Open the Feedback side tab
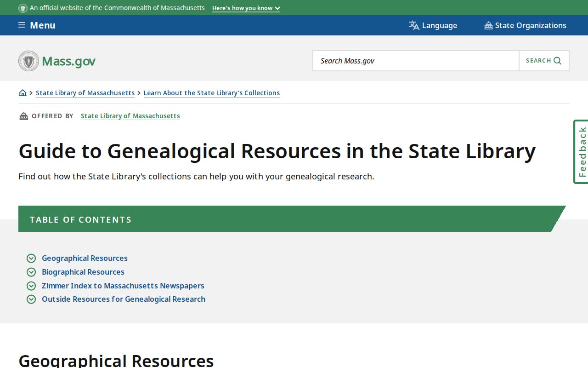The height and width of the screenshot is (368, 588). (x=581, y=152)
